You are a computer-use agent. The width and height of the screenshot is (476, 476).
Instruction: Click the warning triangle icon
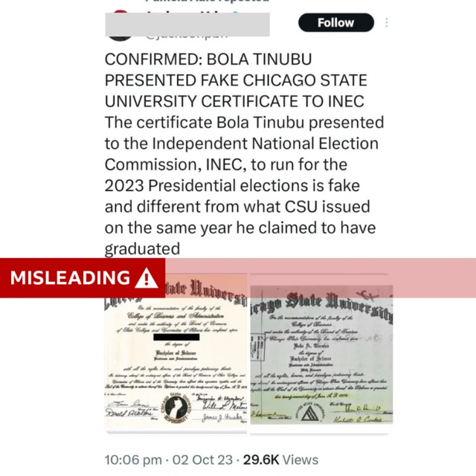(147, 278)
